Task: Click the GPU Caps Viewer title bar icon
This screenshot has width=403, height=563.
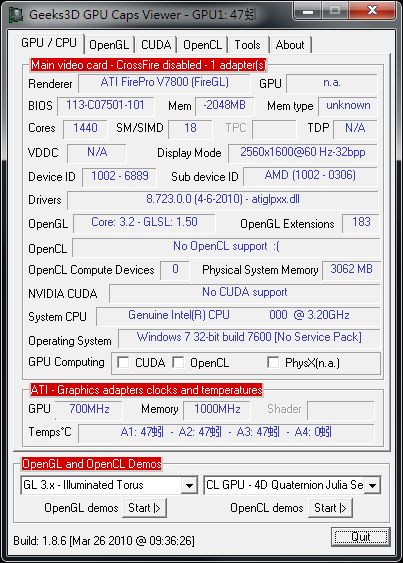Action: tap(16, 15)
